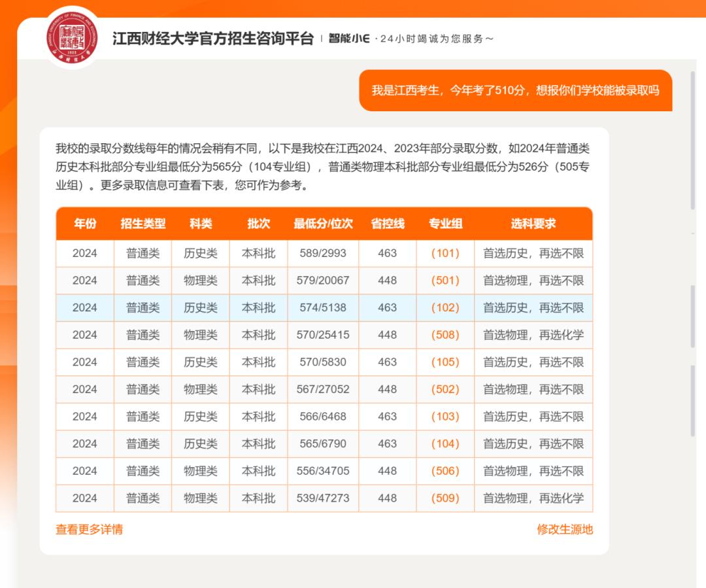The height and width of the screenshot is (588, 706).
Task: Click 修改生源地 link
Action: coord(565,529)
